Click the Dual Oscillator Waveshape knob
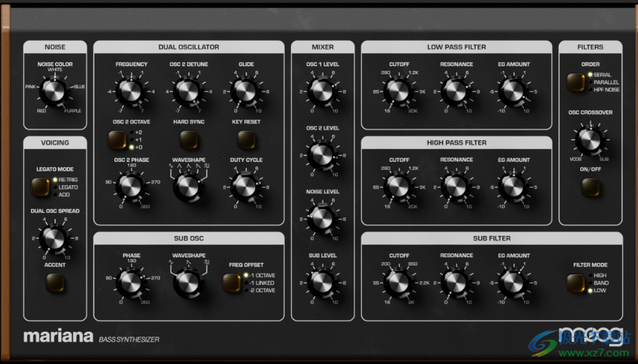 189,187
